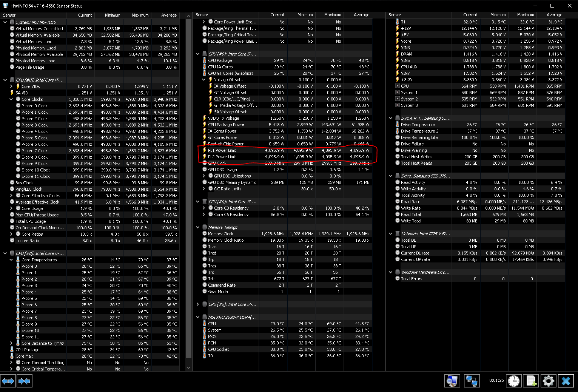Expand OC Ratio Limits
This screenshot has width=578, height=392.
204,189
